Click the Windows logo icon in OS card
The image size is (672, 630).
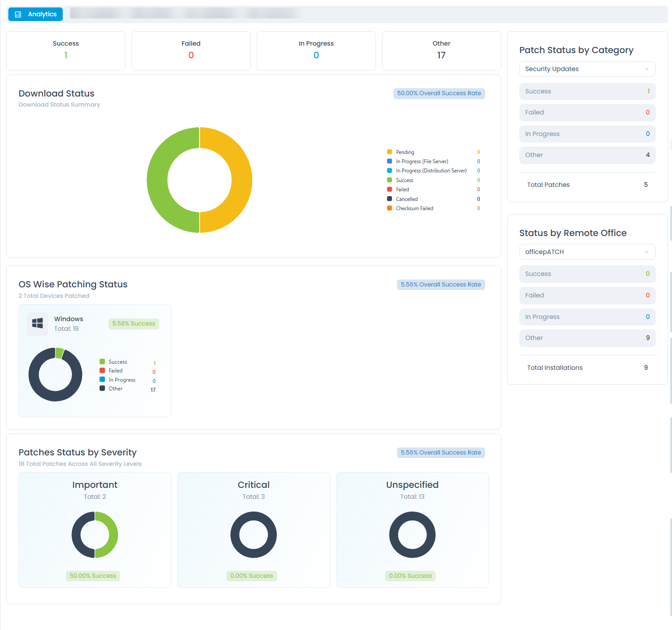[x=38, y=323]
